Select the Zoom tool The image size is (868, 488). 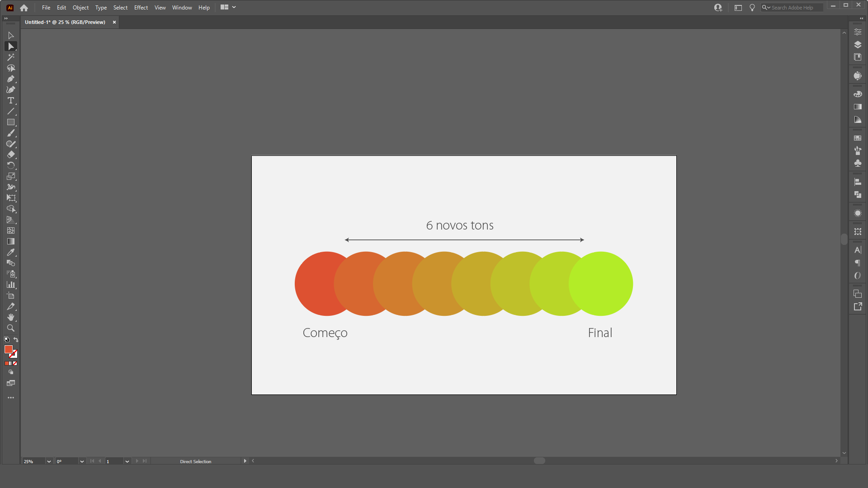click(x=11, y=328)
